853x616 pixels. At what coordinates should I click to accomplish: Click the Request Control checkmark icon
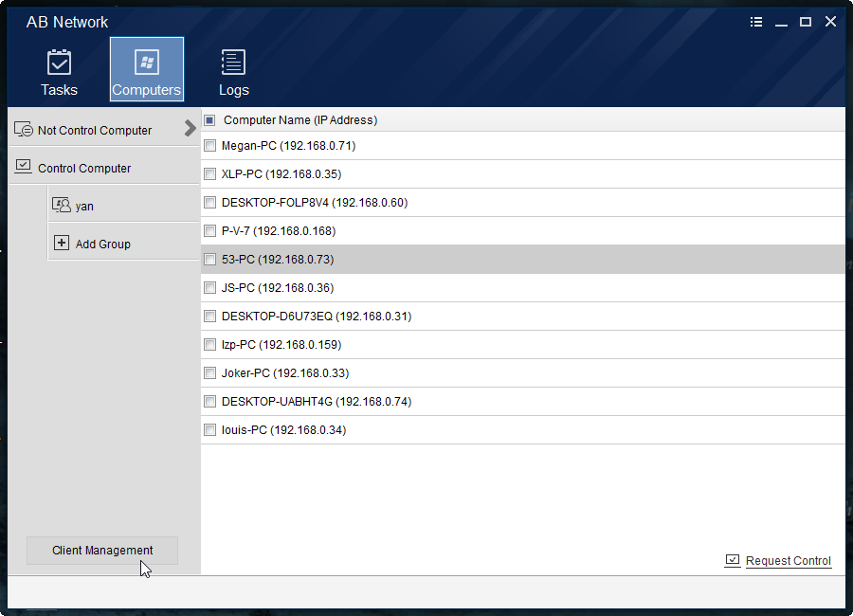[733, 560]
